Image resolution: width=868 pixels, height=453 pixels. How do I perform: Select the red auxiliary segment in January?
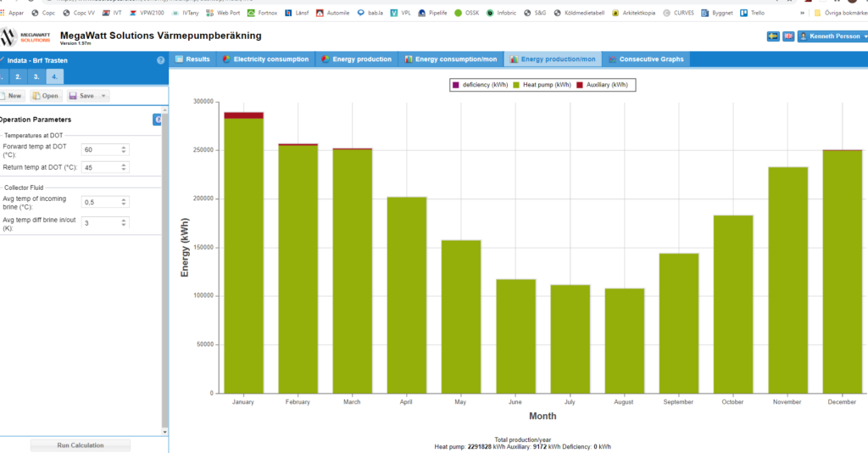point(243,115)
